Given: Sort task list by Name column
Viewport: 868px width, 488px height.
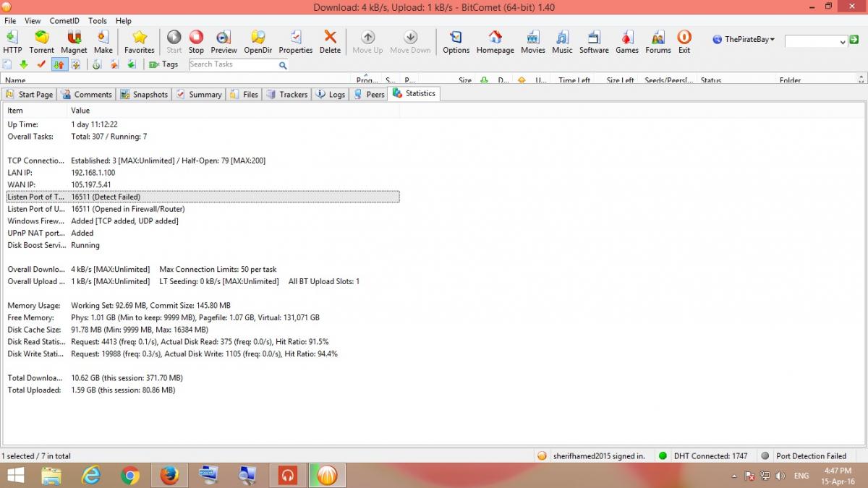Looking at the screenshot, I should click(x=177, y=80).
